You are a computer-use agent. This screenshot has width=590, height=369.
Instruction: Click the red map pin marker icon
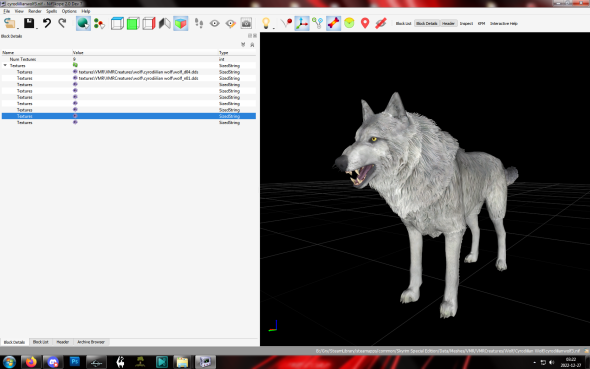pos(365,23)
